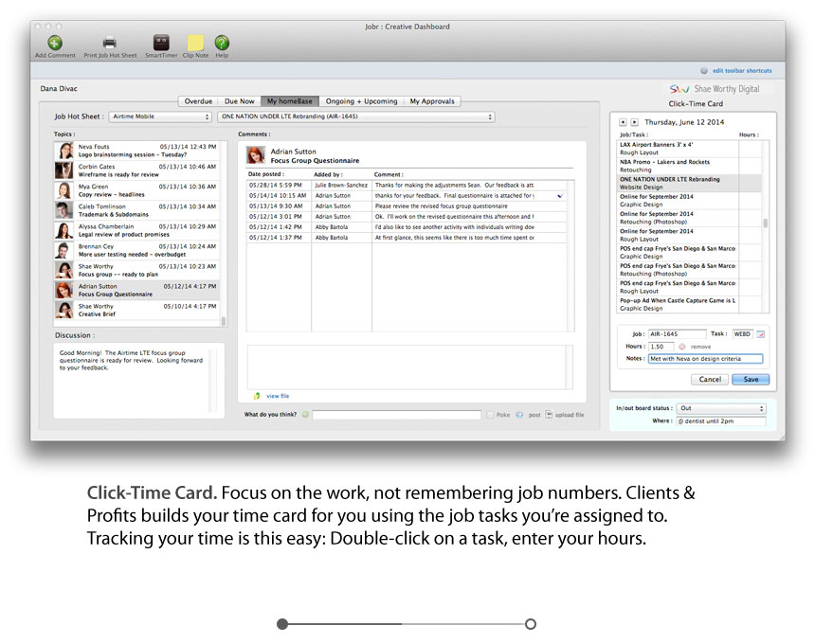This screenshot has height=644, width=815.
Task: Expand the ONE NATION UNDER LTE job dropdown
Action: coord(355,116)
